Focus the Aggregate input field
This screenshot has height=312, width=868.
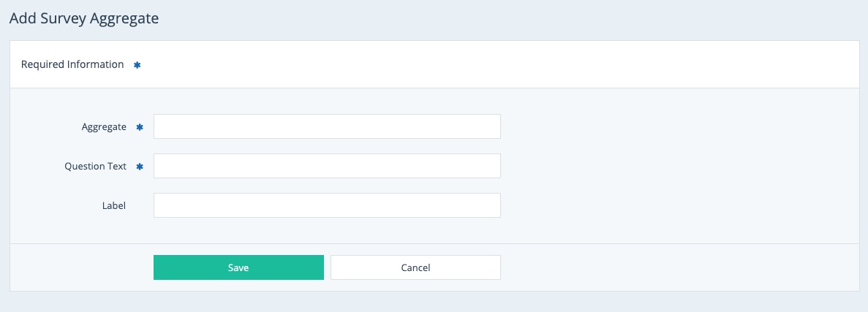click(327, 126)
